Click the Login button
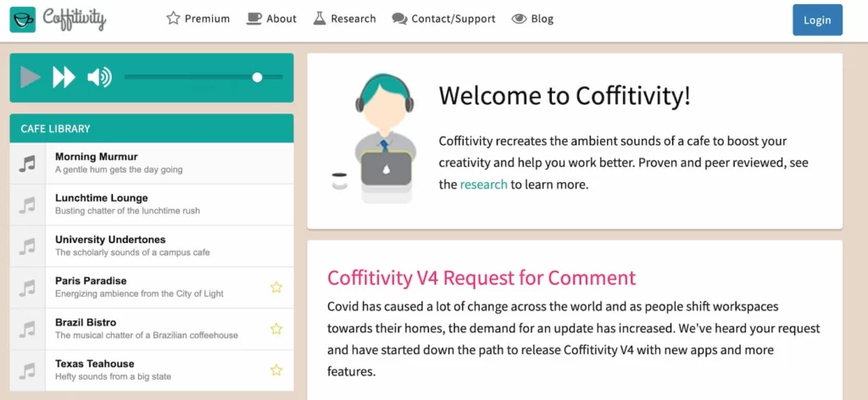Screen dimensions: 868x400 [818, 20]
